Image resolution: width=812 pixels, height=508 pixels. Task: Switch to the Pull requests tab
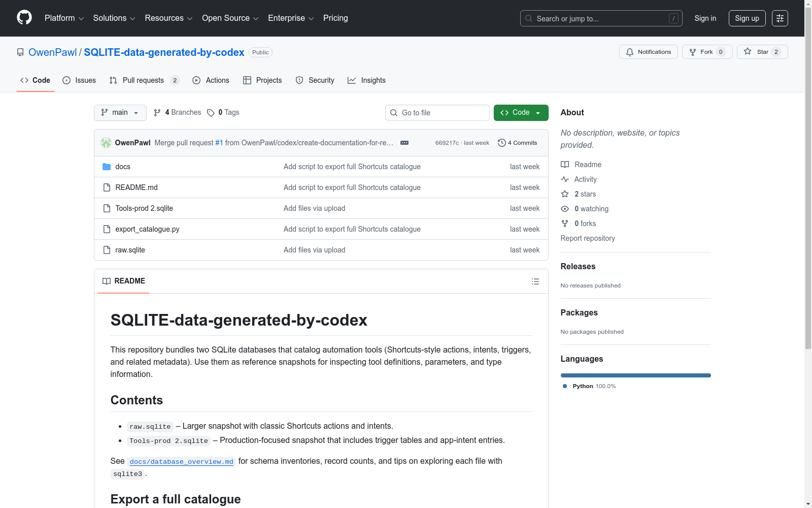[x=145, y=80]
